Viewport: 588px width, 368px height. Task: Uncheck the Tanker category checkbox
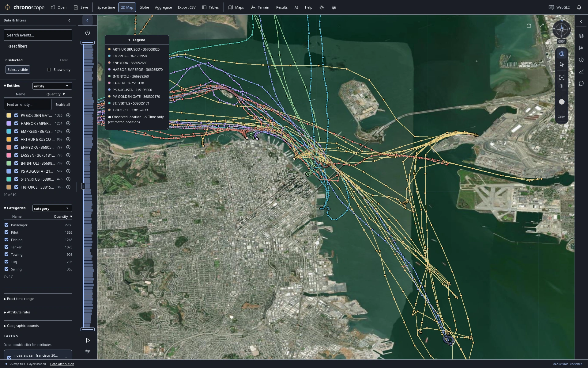coord(6,247)
